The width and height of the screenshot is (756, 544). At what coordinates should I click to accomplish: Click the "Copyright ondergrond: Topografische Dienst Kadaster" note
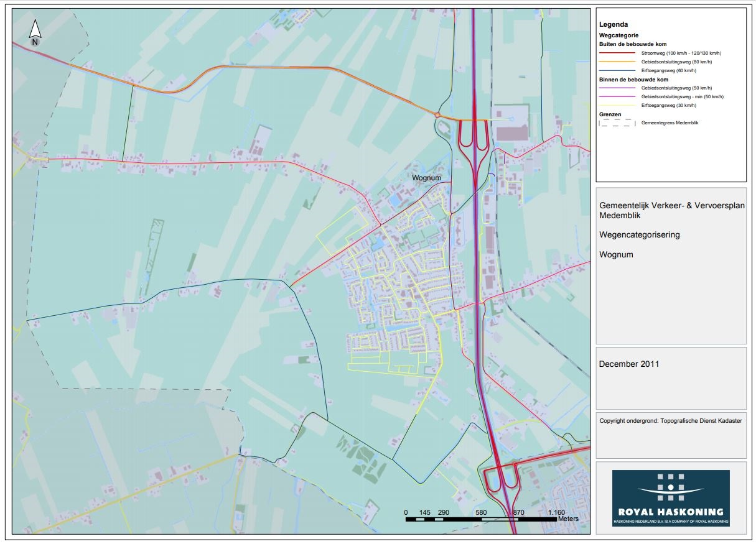pos(670,421)
